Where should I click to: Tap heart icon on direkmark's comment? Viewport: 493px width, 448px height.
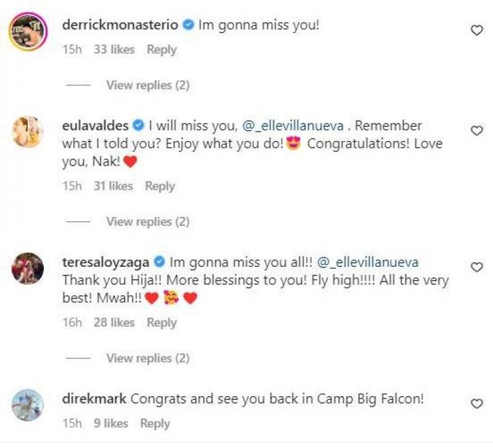point(477,404)
